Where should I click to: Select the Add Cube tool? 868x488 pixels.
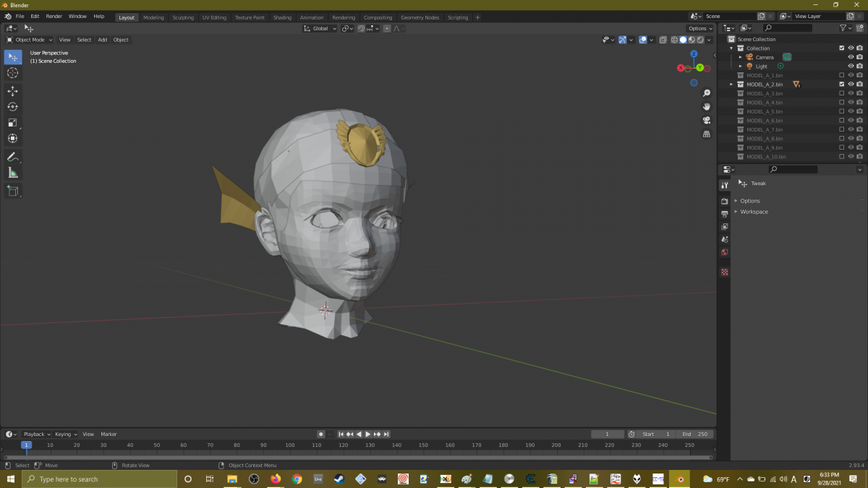pyautogui.click(x=13, y=191)
